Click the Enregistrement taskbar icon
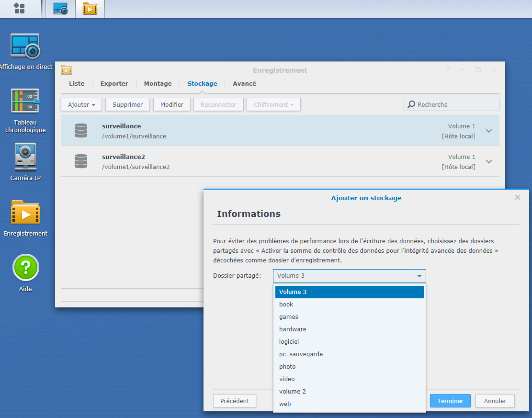 [x=90, y=9]
